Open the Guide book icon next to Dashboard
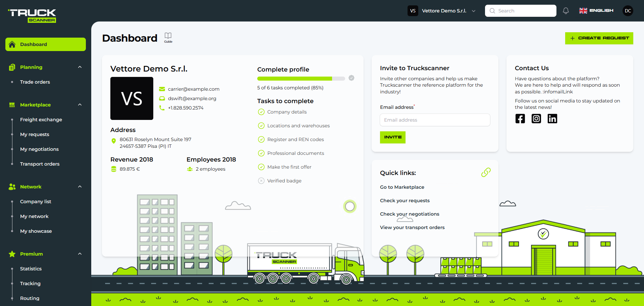Viewport: 644px width, 306px height. coord(168,36)
